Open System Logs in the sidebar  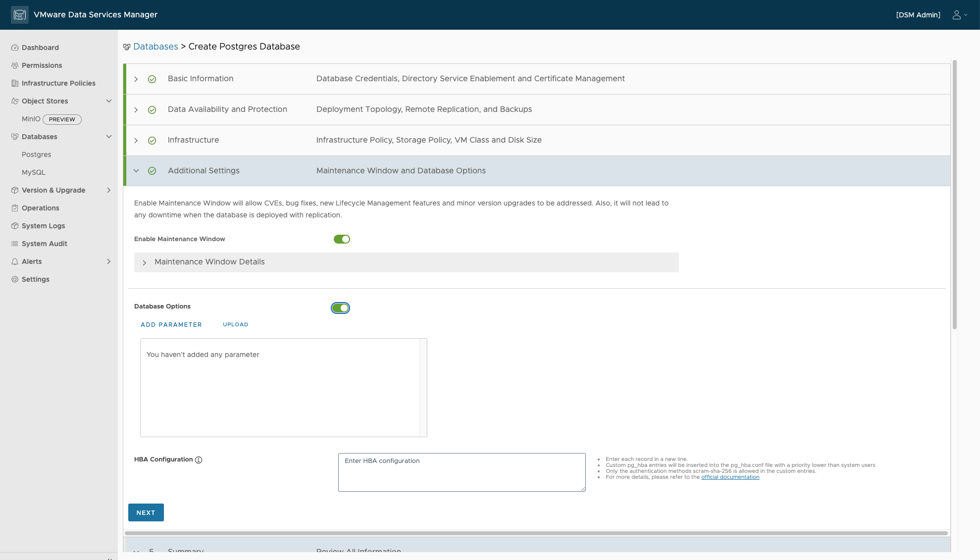(44, 226)
